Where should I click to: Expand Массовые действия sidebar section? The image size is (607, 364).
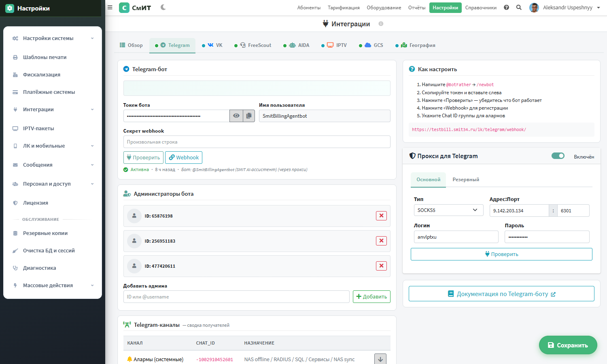click(53, 286)
